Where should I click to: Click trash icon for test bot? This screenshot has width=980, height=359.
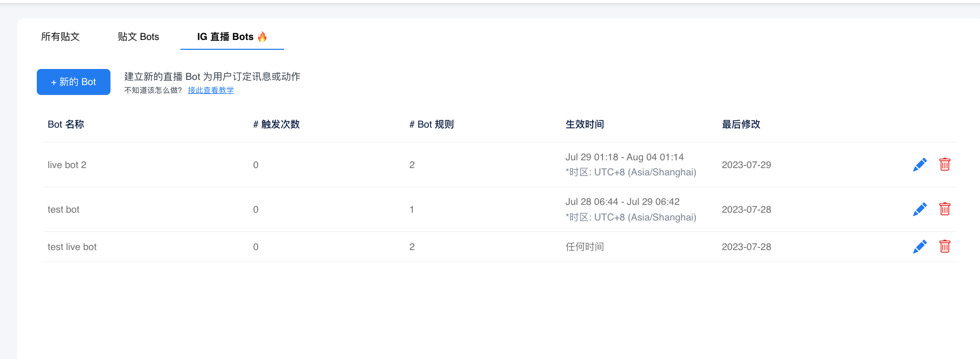[x=944, y=209]
